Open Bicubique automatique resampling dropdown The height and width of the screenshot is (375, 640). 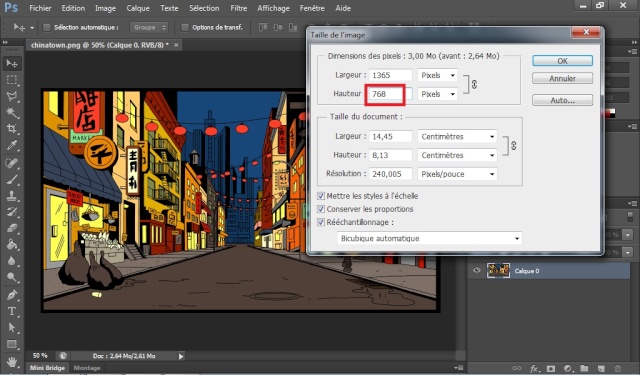coord(429,238)
